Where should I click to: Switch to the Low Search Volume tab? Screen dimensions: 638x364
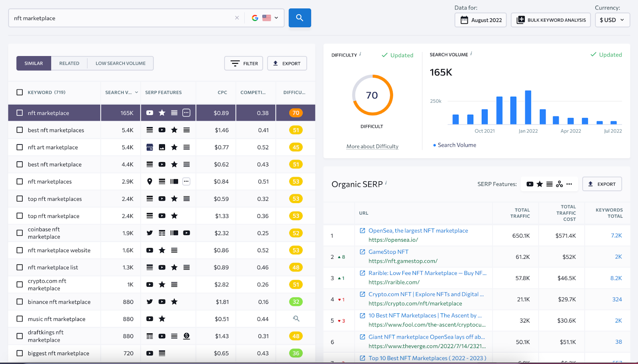[120, 63]
